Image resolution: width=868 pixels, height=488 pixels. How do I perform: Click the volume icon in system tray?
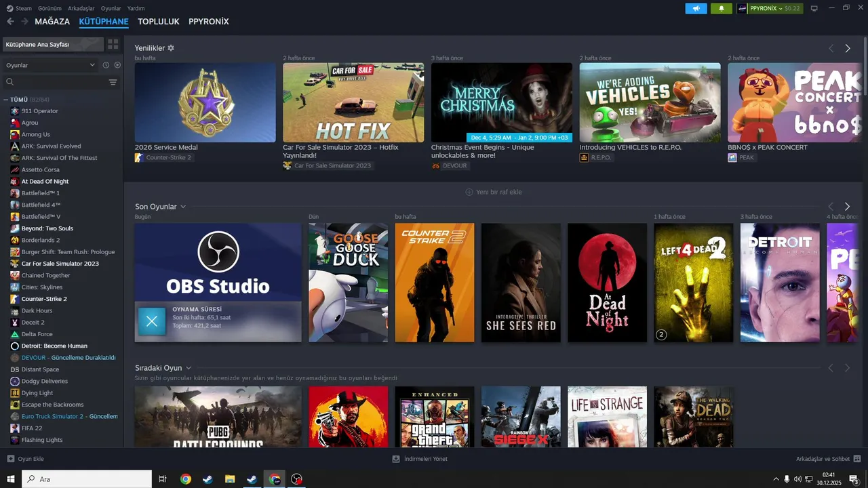[x=797, y=479]
